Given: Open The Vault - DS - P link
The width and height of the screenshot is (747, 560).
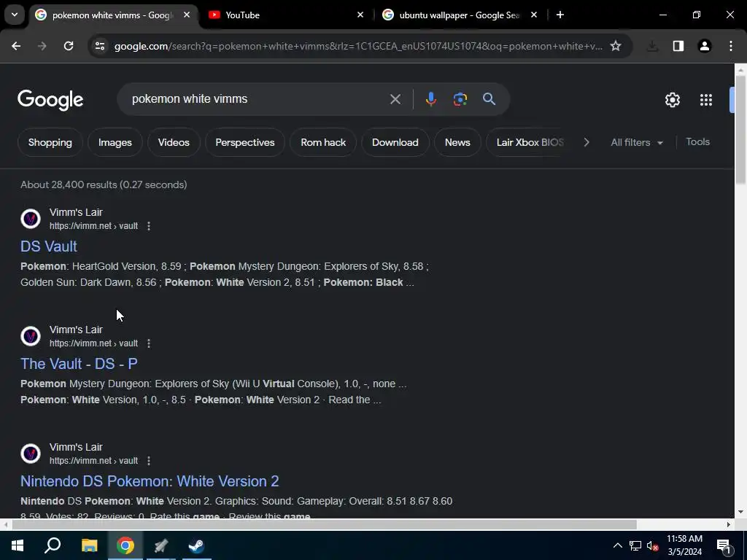Looking at the screenshot, I should click(x=79, y=364).
